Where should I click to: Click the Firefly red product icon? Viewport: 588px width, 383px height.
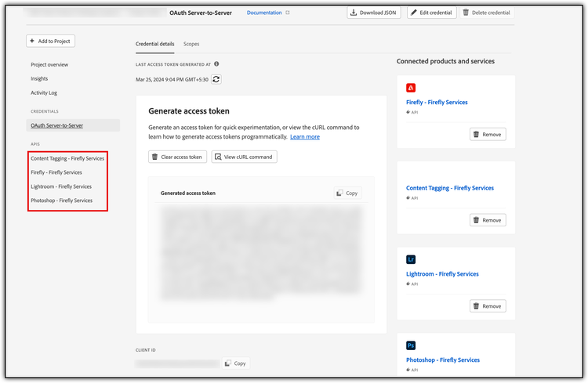pyautogui.click(x=411, y=88)
